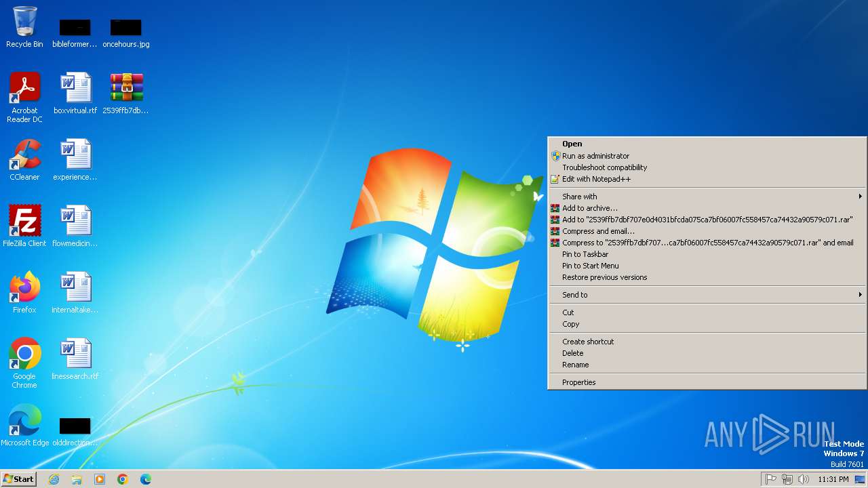Click the volume speaker tray icon

tap(804, 479)
